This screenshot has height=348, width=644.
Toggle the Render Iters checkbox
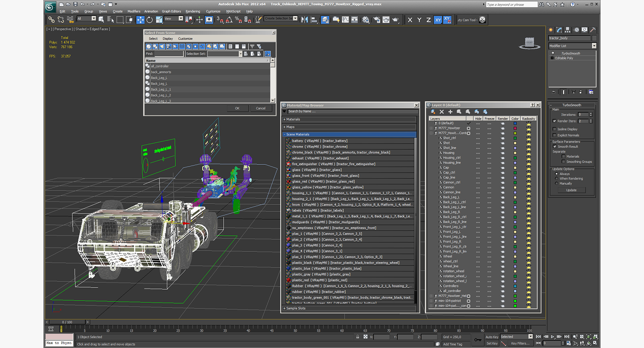click(x=554, y=121)
